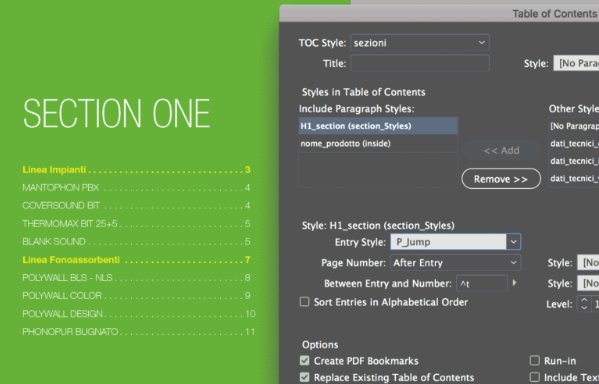This screenshot has height=384, width=599.
Task: Select H1_section (section_Styles) in Include Paragraph Styles
Action: coord(378,126)
